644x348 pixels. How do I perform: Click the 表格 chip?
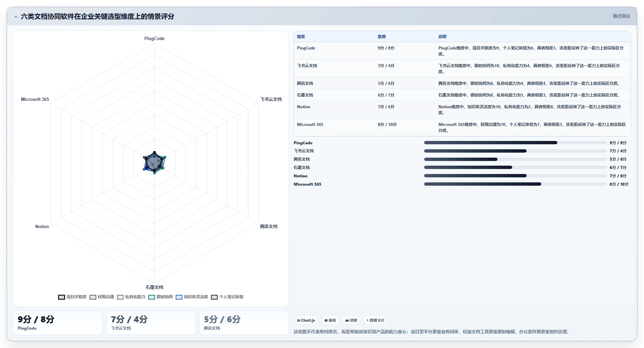click(330, 320)
